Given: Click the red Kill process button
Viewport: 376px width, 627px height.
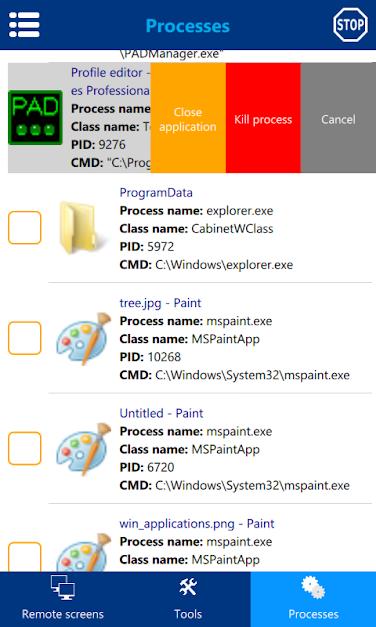Looking at the screenshot, I should [263, 118].
